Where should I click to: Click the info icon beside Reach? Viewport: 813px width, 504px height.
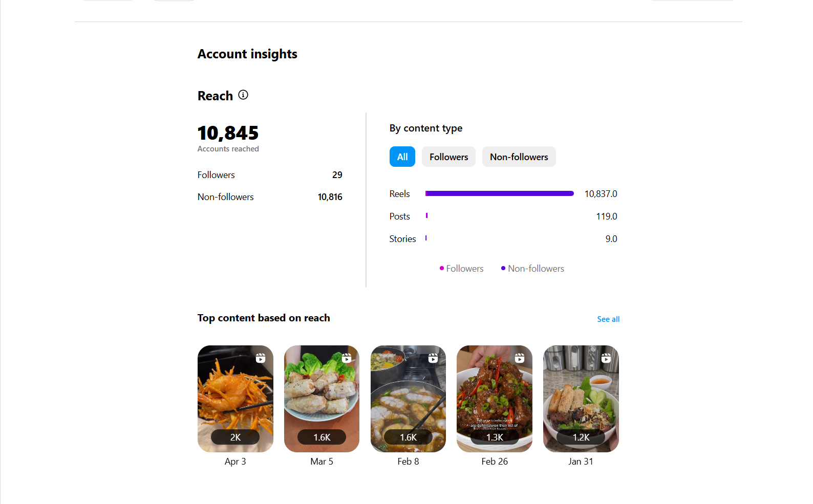click(x=243, y=95)
